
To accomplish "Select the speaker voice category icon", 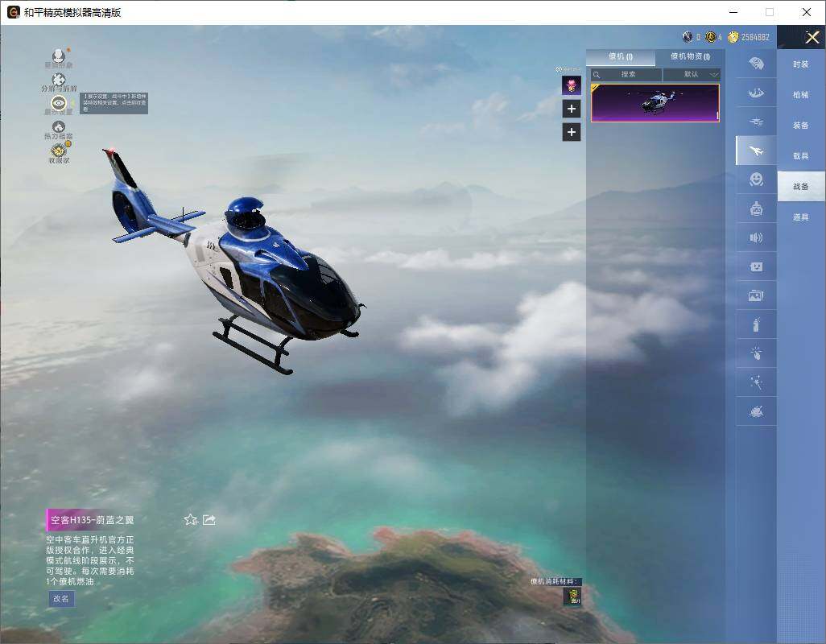I will pos(757,237).
